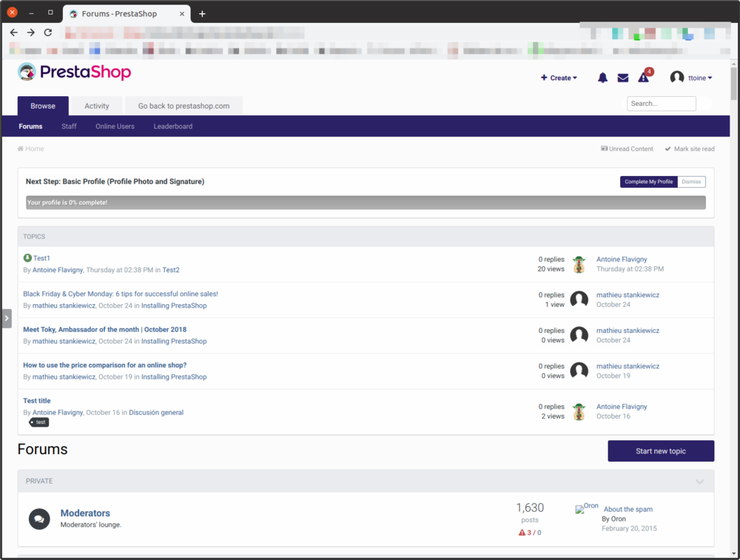Click Antoine Flavigny's avatar next to Test1
740x560 pixels.
(x=579, y=264)
